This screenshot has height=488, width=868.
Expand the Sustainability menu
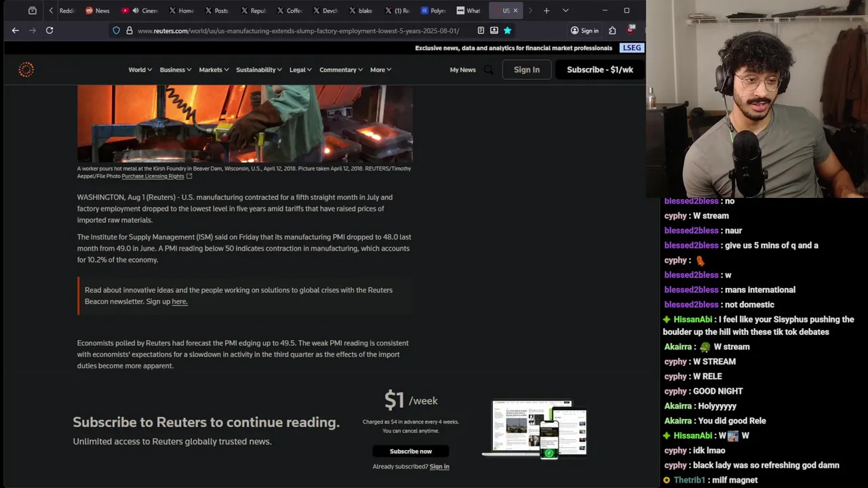coord(259,70)
